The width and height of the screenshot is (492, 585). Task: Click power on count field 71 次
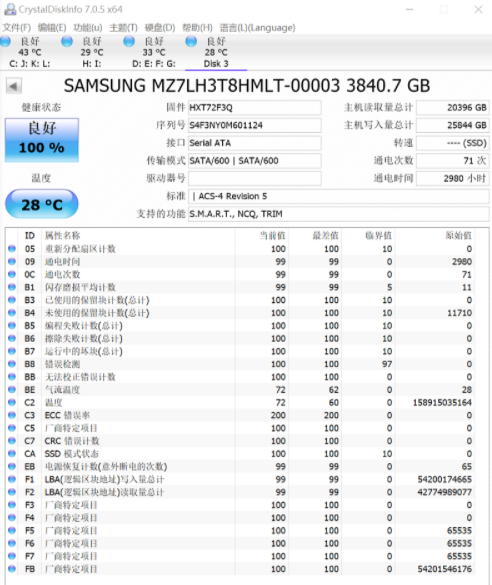pyautogui.click(x=453, y=160)
